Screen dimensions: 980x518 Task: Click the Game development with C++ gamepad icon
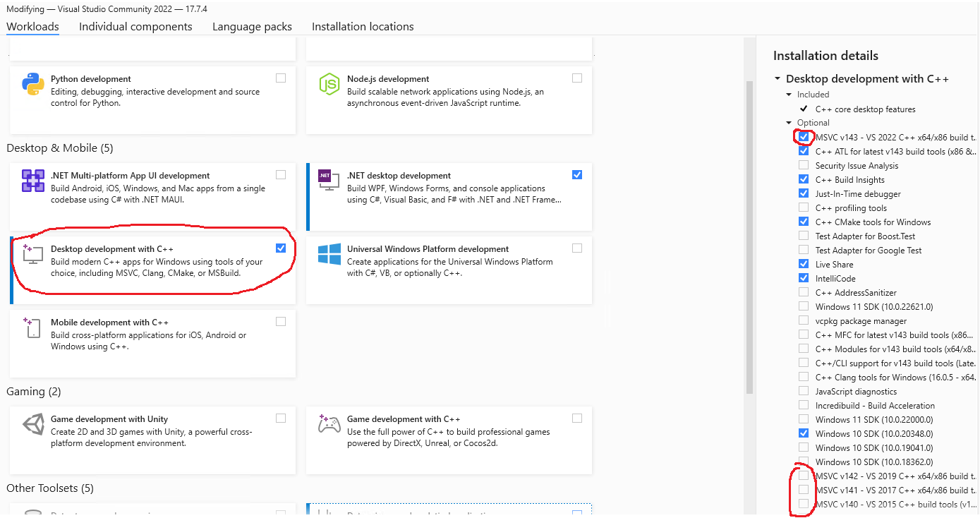329,424
